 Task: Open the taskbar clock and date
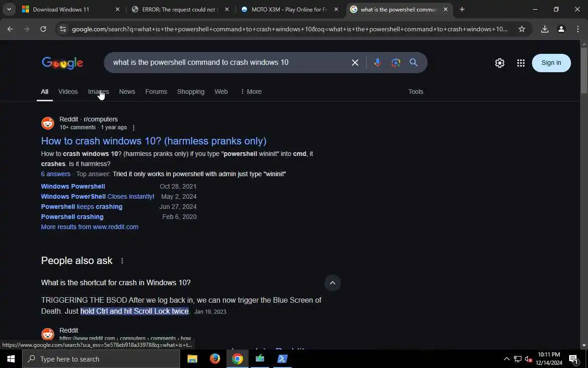pos(549,359)
